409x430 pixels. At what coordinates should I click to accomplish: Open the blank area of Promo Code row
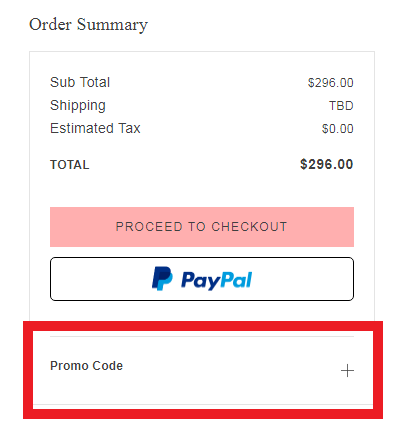point(230,370)
